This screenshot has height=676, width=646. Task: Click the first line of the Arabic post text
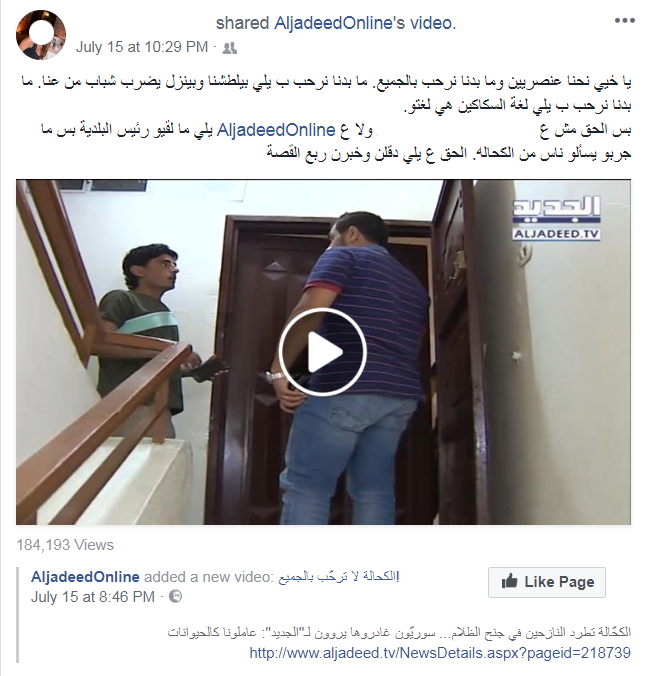[x=326, y=82]
